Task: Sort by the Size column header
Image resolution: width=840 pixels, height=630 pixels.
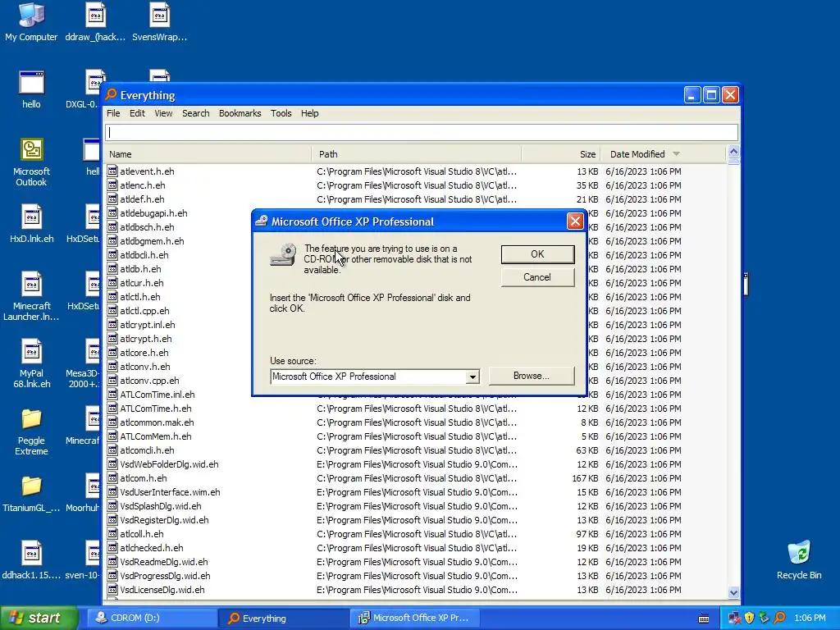Action: [x=561, y=153]
